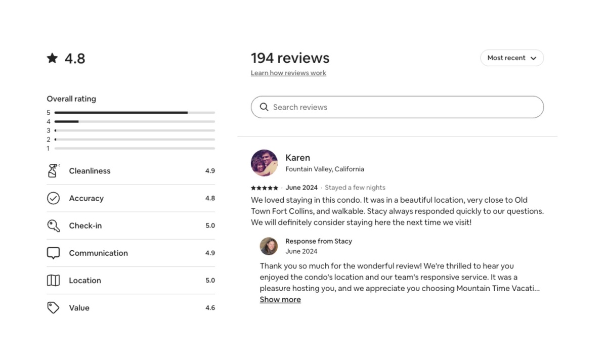Expand Stacy's response with Show more
This screenshot has height=364, width=607.
280,300
